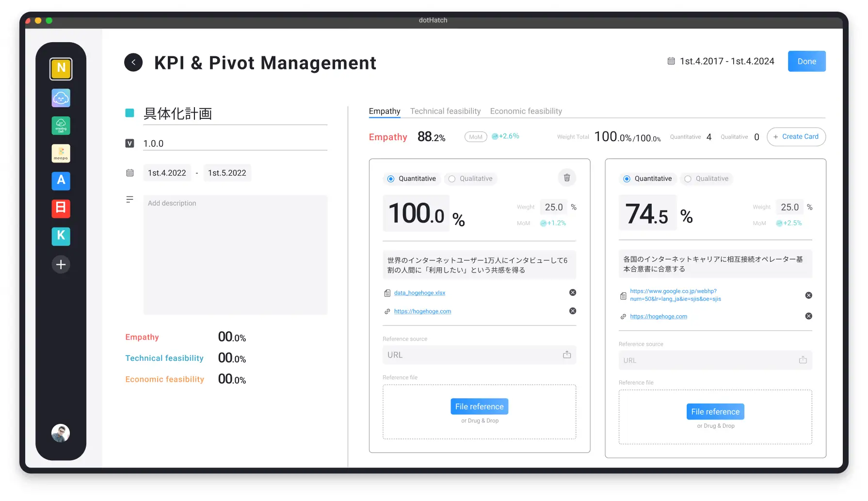
Task: Switch to the Economic feasibility tab
Action: point(526,111)
